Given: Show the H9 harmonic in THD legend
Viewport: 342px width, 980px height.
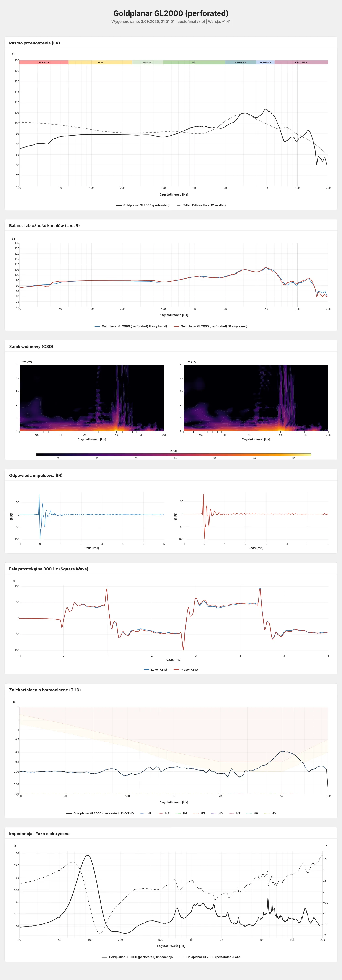Looking at the screenshot, I should pos(270,813).
